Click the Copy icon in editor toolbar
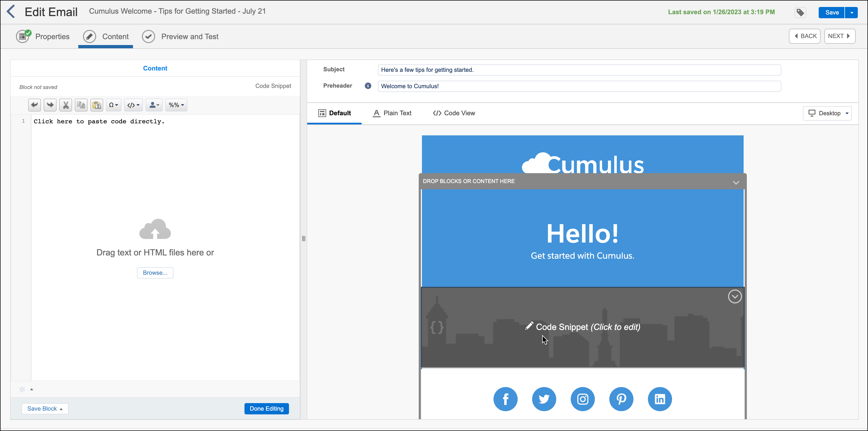Image resolution: width=868 pixels, height=431 pixels. tap(81, 105)
